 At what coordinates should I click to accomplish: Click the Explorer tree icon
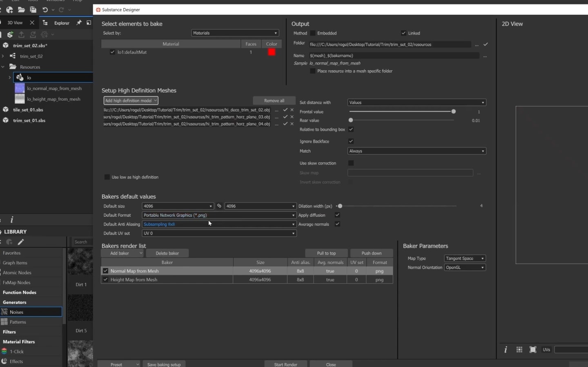(x=45, y=23)
